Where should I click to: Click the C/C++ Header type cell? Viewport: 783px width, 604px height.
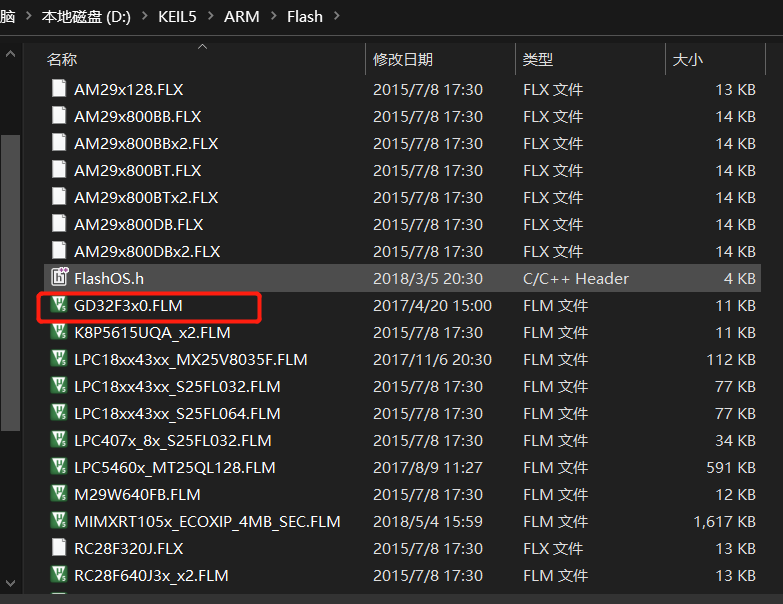[x=576, y=278]
